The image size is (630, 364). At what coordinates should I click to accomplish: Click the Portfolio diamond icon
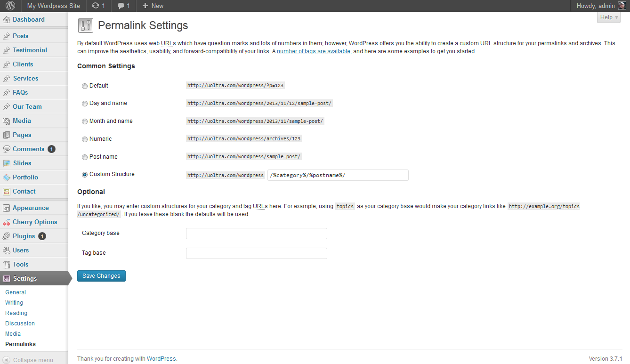pos(7,177)
